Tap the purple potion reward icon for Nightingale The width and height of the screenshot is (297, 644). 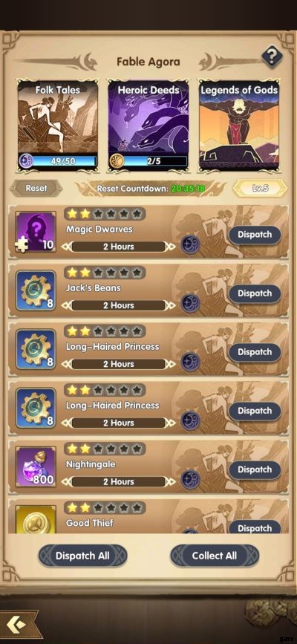point(36,466)
